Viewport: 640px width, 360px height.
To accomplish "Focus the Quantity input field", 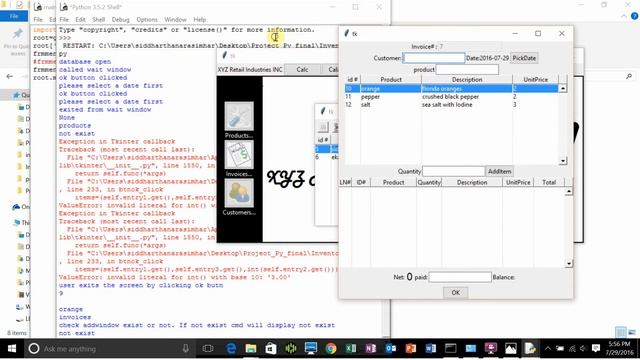I will (x=453, y=171).
